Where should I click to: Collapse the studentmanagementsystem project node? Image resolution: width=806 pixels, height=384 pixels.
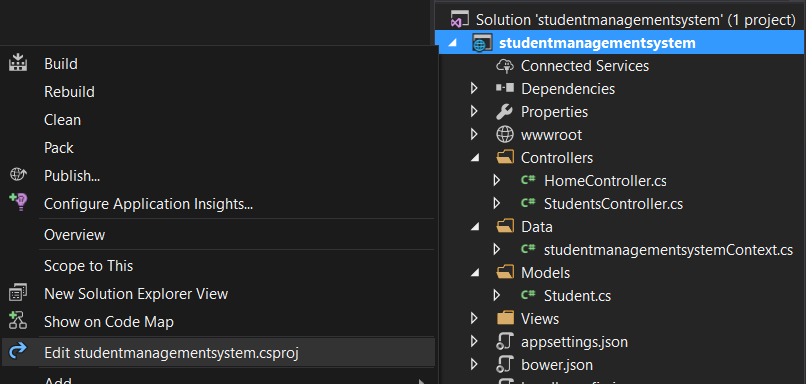[452, 44]
